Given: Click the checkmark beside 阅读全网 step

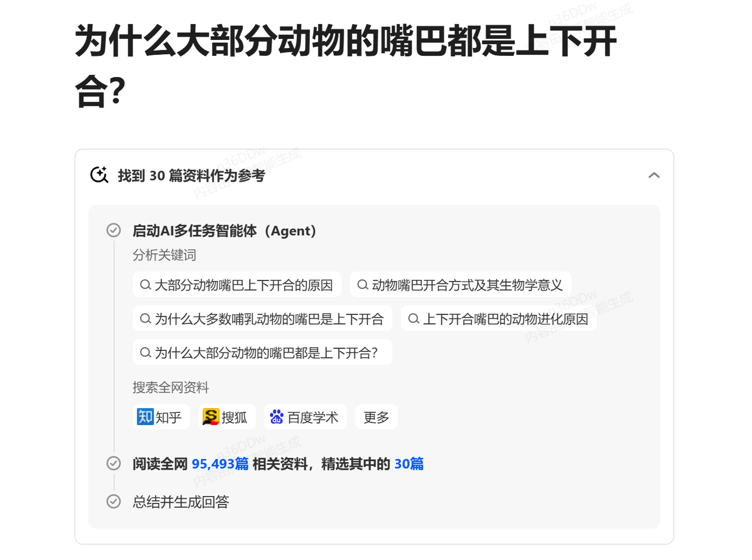Looking at the screenshot, I should click(113, 463).
